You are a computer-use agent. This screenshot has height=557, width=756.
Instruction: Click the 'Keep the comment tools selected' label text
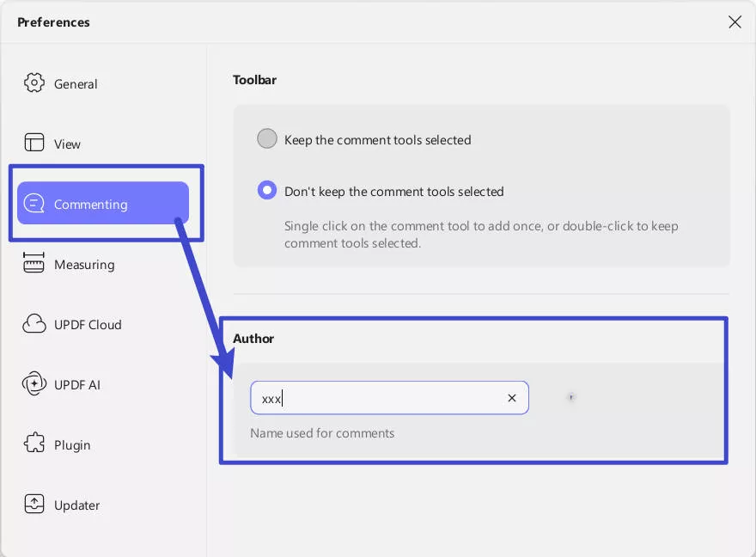(377, 140)
